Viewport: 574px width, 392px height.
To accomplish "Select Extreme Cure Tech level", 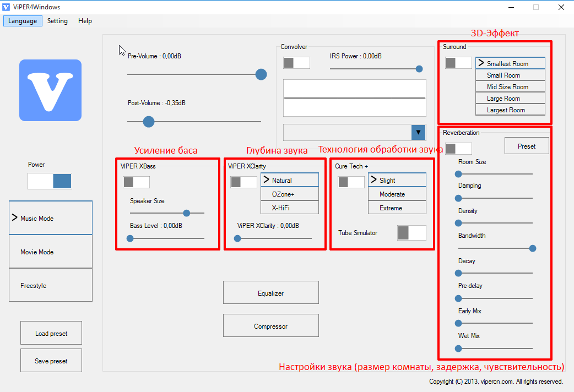I will [x=397, y=208].
